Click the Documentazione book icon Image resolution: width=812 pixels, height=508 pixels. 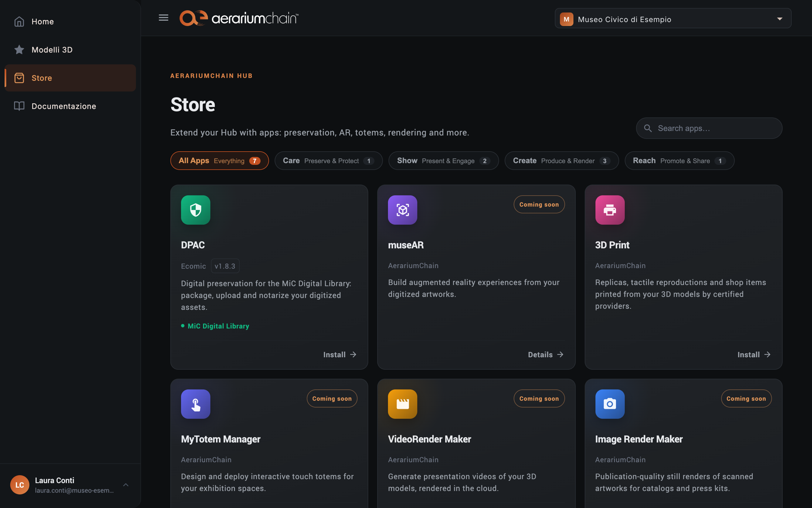tap(19, 106)
